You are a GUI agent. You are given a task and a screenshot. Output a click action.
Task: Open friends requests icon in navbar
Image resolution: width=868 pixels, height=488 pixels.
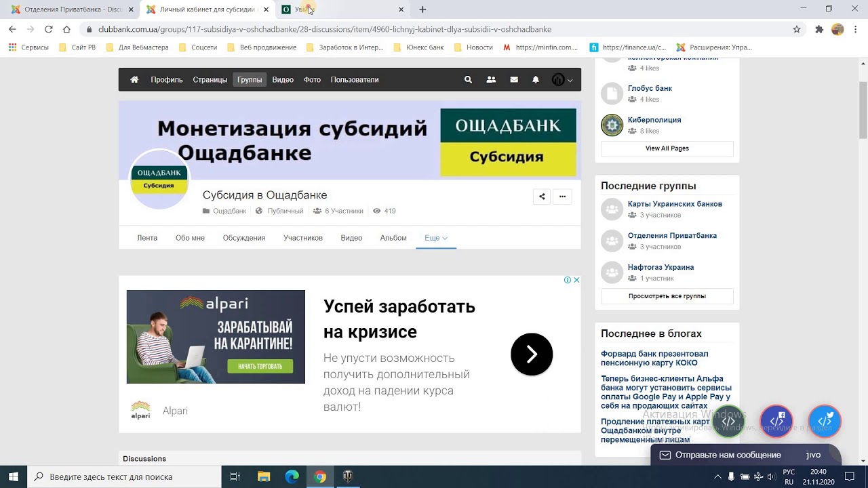(x=491, y=80)
